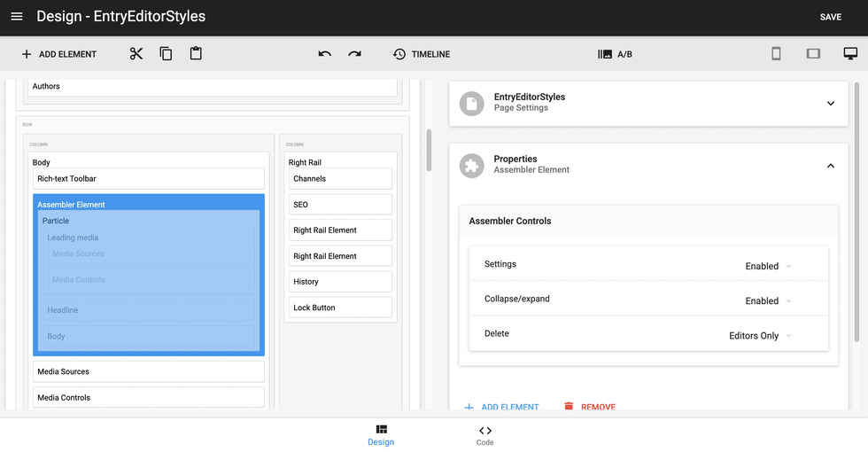Expand the EntryEditorStyles Page Settings panel

click(830, 103)
